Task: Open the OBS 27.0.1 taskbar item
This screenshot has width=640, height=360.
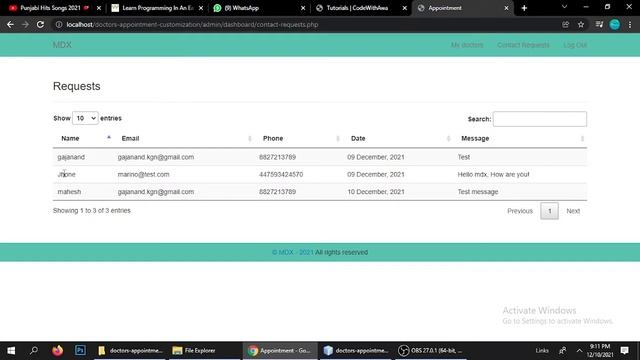Action: tap(430, 351)
